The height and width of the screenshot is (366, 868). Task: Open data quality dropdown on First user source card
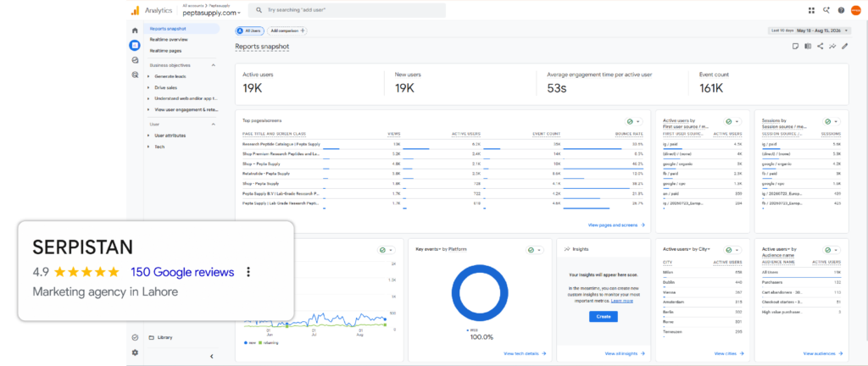733,121
